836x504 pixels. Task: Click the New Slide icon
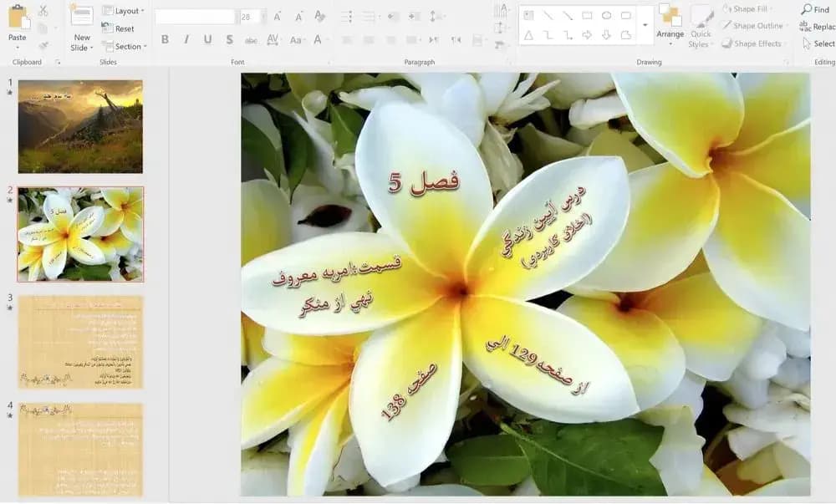pos(82,16)
